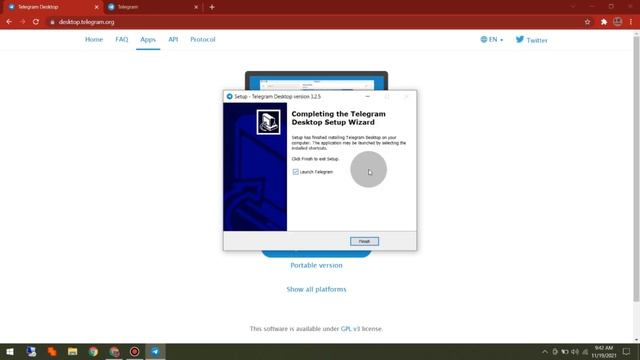
Task: Bookmark this page with the star icon
Action: click(x=587, y=22)
